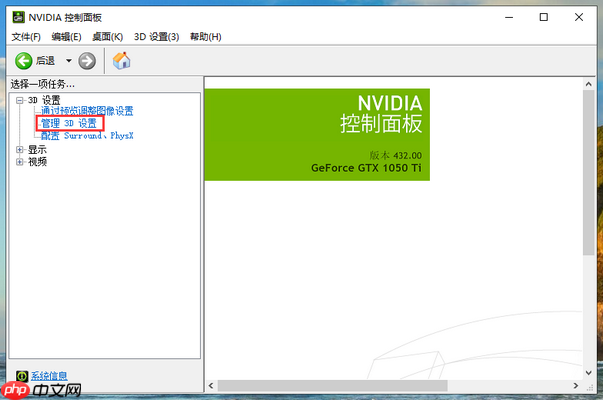Image resolution: width=603 pixels, height=400 pixels.
Task: Expand the 视频 tree node
Action: tap(20, 162)
